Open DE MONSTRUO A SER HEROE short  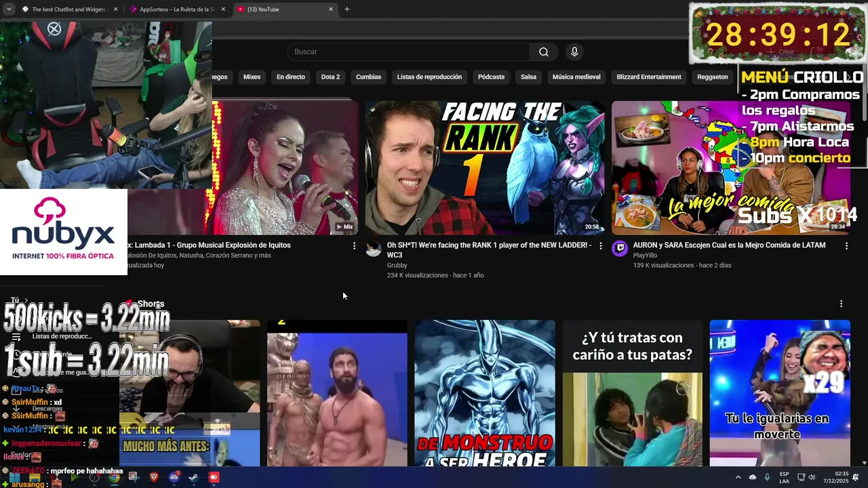(x=485, y=393)
